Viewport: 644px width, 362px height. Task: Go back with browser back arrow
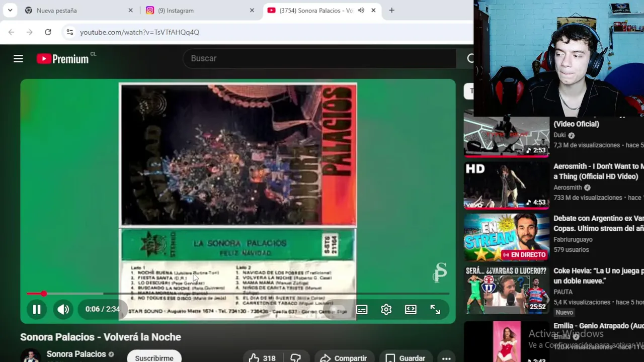(11, 32)
